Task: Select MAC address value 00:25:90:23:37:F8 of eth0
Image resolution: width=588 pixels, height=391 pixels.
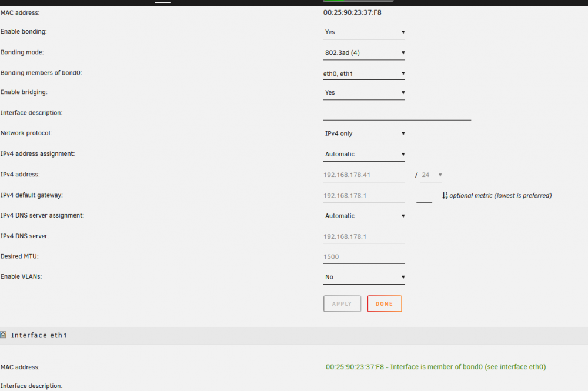Action: (352, 12)
